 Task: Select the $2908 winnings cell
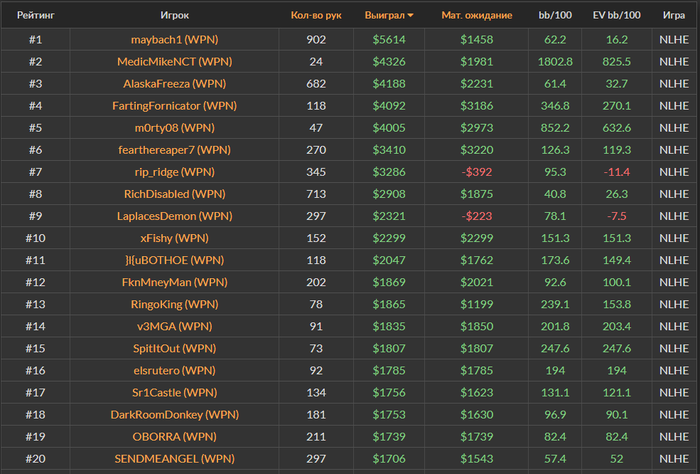389,194
